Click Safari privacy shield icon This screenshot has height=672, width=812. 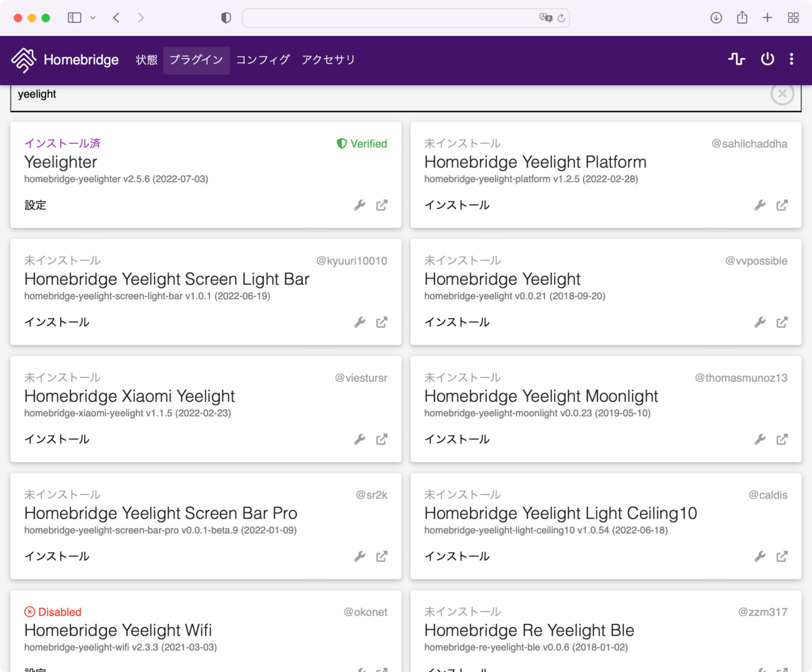point(226,18)
